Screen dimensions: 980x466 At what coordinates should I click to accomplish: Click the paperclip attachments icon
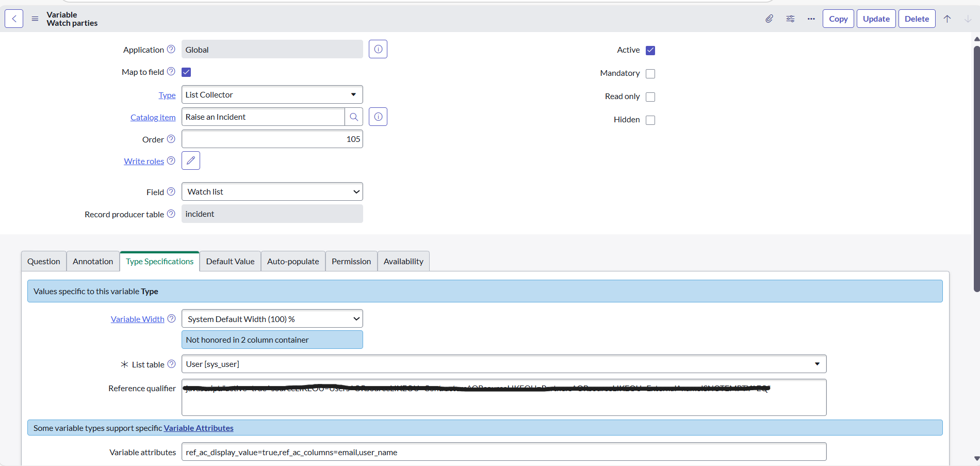(x=769, y=19)
